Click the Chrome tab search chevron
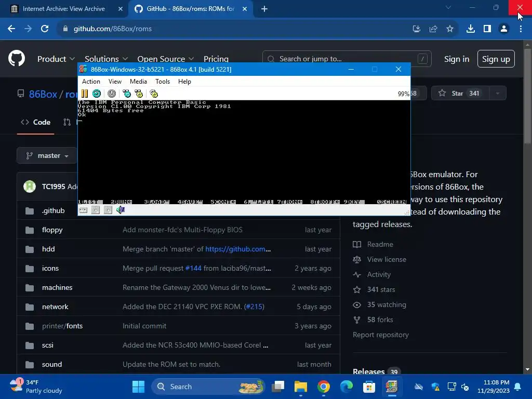 [448, 7]
